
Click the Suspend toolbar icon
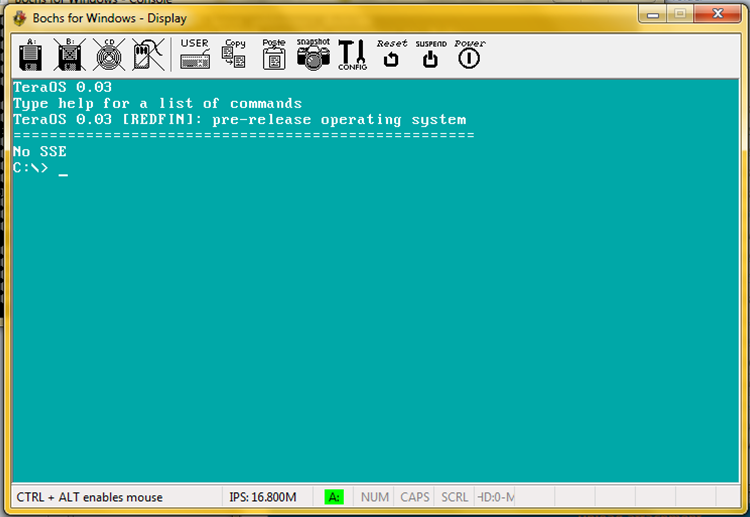tap(430, 54)
